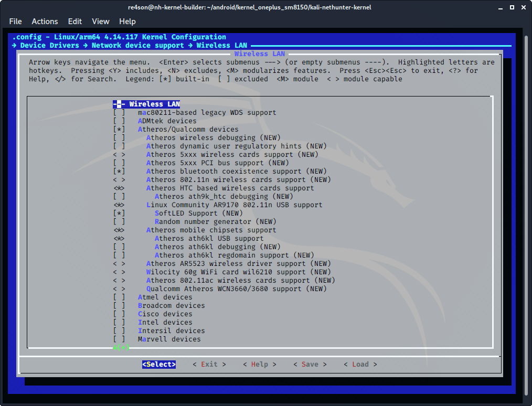Open the Actions menu
The image size is (532, 406).
[x=45, y=22]
